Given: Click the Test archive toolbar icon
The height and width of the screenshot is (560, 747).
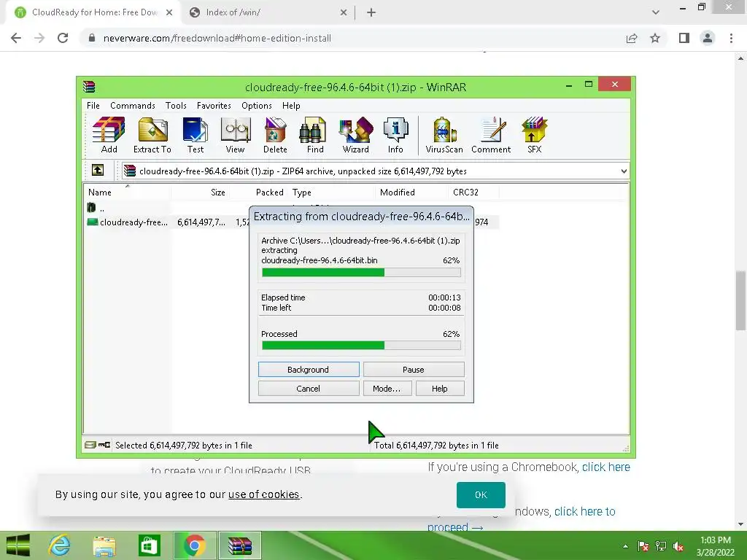Looking at the screenshot, I should [196, 135].
